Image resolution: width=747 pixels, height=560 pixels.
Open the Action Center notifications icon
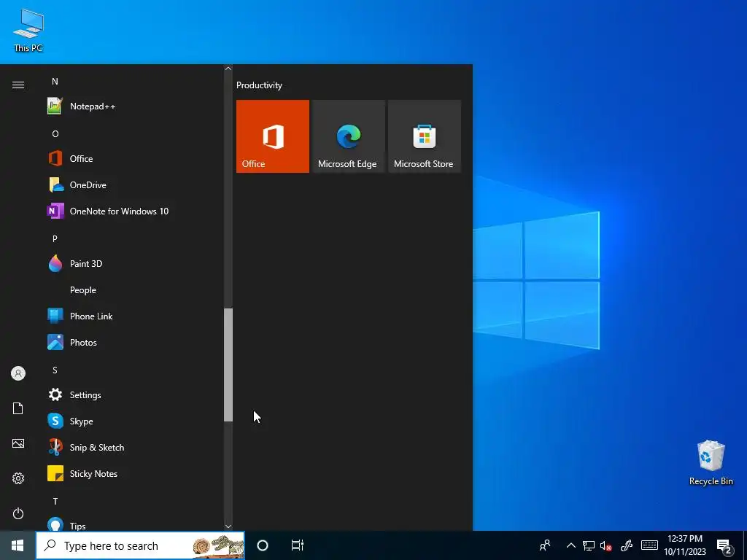[724, 547]
